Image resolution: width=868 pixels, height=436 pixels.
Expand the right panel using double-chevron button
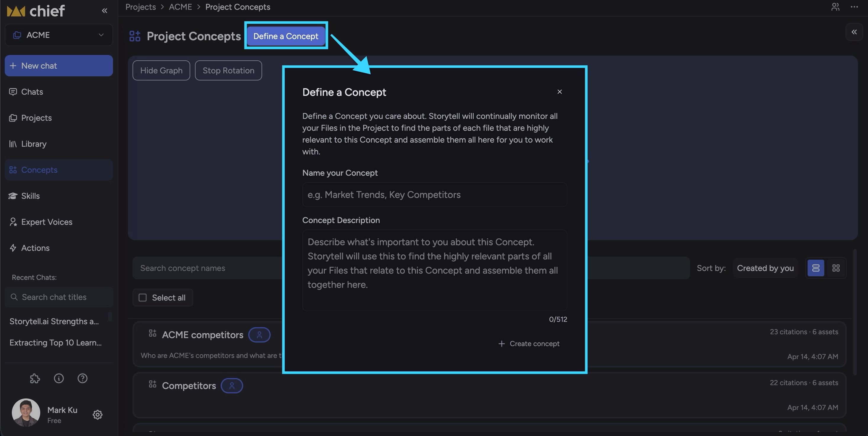click(x=854, y=32)
